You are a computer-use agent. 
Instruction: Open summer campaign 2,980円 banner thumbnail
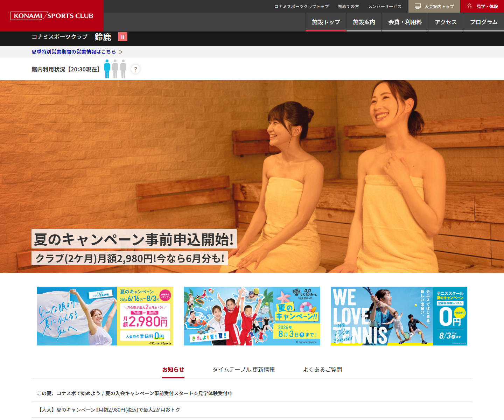pos(105,316)
